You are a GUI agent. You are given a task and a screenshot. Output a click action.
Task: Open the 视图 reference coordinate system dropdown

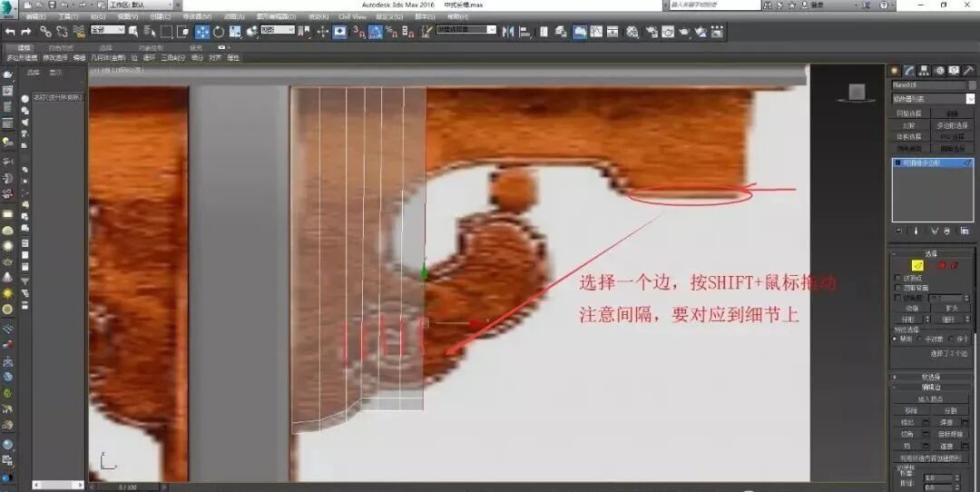pyautogui.click(x=278, y=30)
